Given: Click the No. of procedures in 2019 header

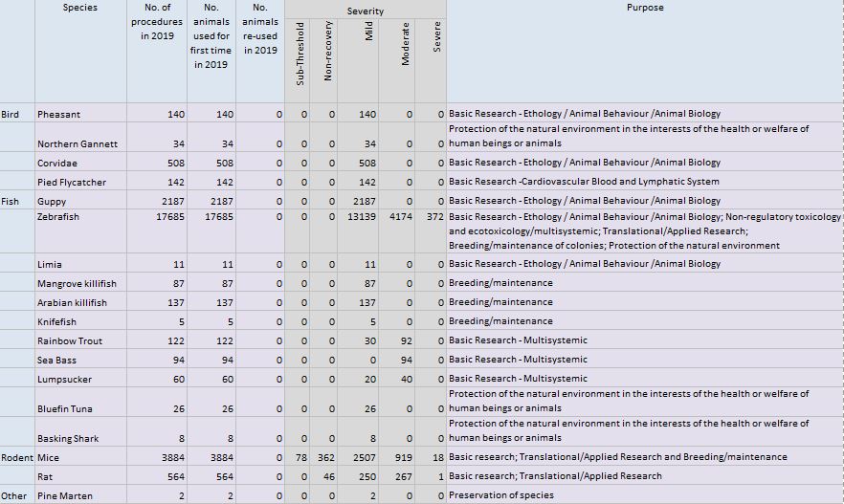Looking at the screenshot, I should 158,22.
